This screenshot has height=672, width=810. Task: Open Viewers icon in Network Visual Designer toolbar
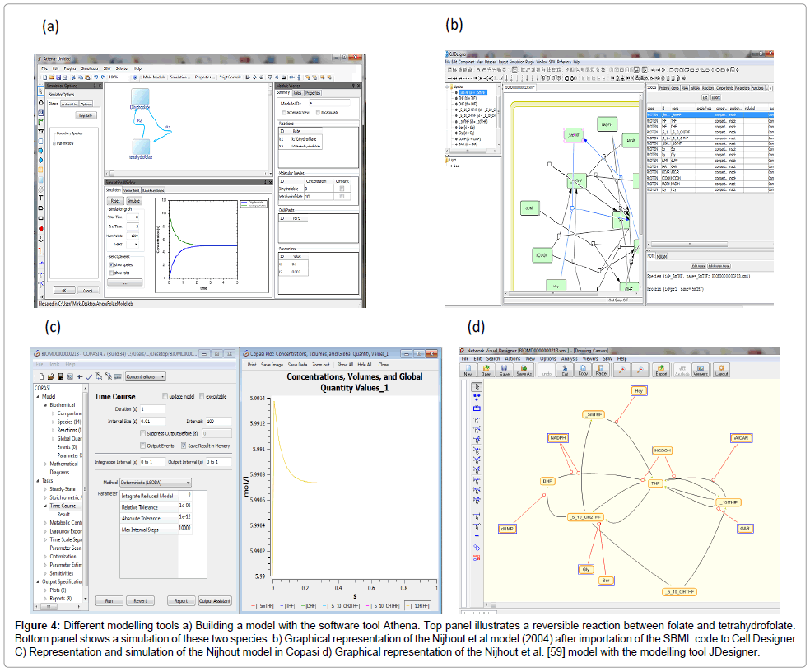[x=701, y=370]
